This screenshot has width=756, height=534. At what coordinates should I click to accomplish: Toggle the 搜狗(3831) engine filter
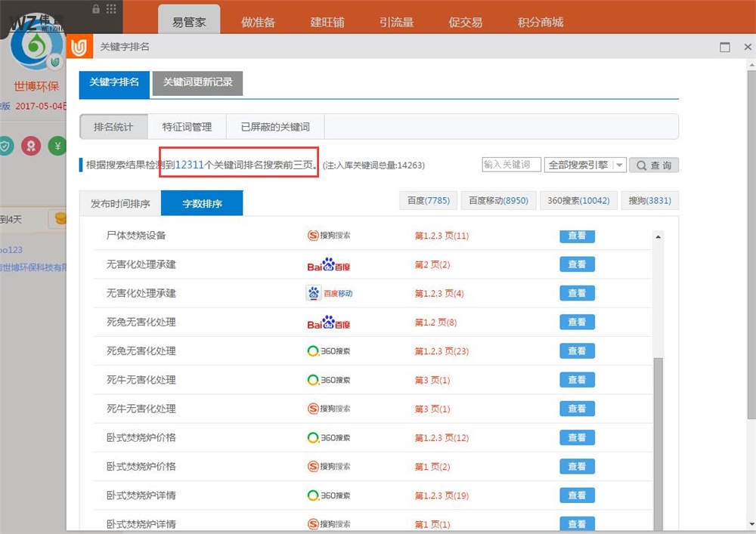click(x=649, y=200)
